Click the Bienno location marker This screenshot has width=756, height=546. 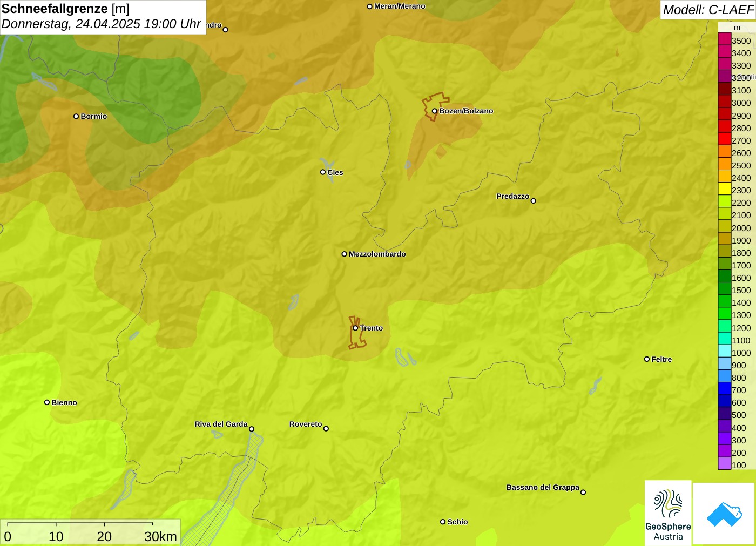click(47, 402)
